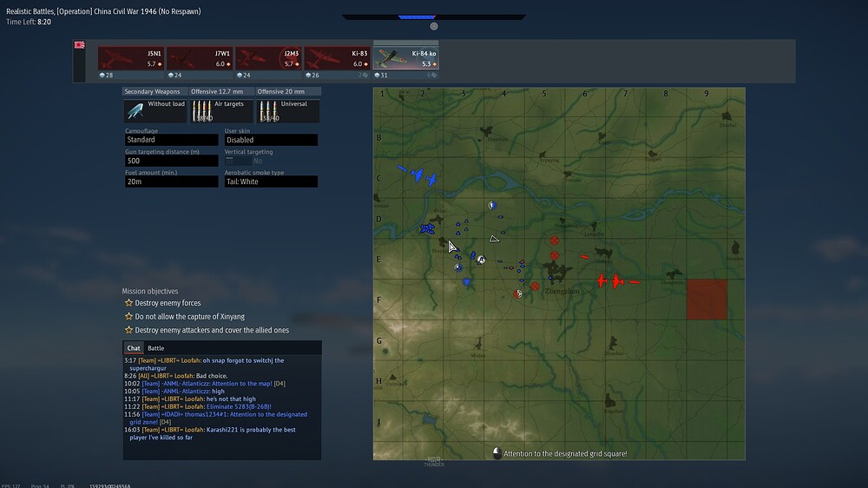Click the red enemy vehicle dash near Longhai
The image size is (868, 488).
584,256
